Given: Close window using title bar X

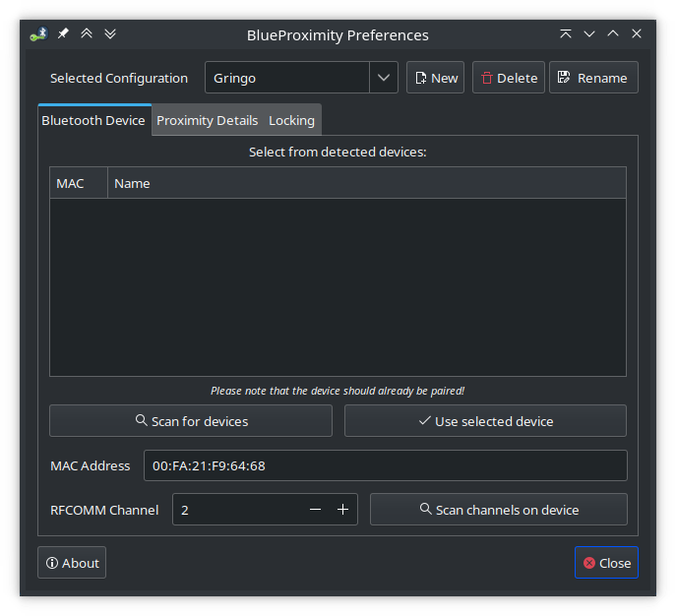Looking at the screenshot, I should click(637, 33).
